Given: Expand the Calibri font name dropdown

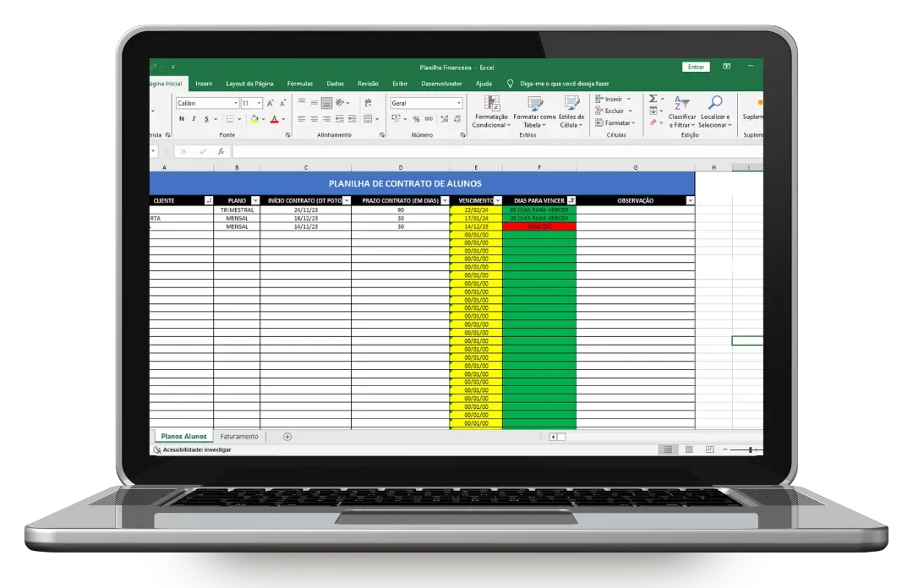Looking at the screenshot, I should coord(235,103).
